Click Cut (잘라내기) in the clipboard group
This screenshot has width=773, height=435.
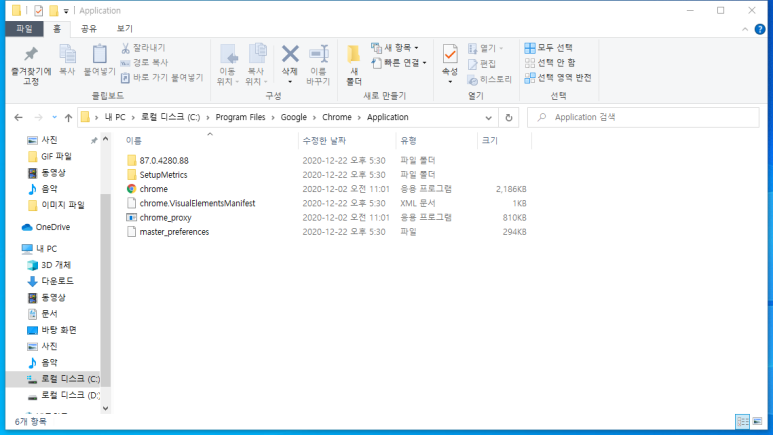[143, 48]
